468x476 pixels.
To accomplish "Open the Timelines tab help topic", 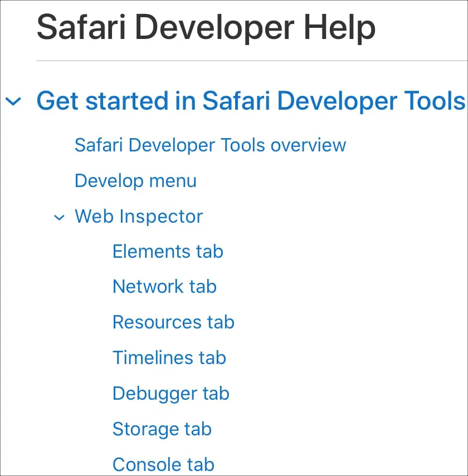I will pyautogui.click(x=169, y=358).
